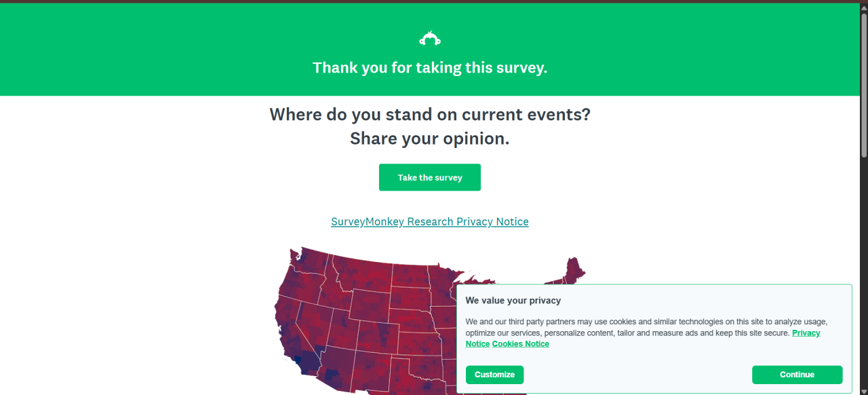Accept cookies with the Continue button

pyautogui.click(x=797, y=375)
